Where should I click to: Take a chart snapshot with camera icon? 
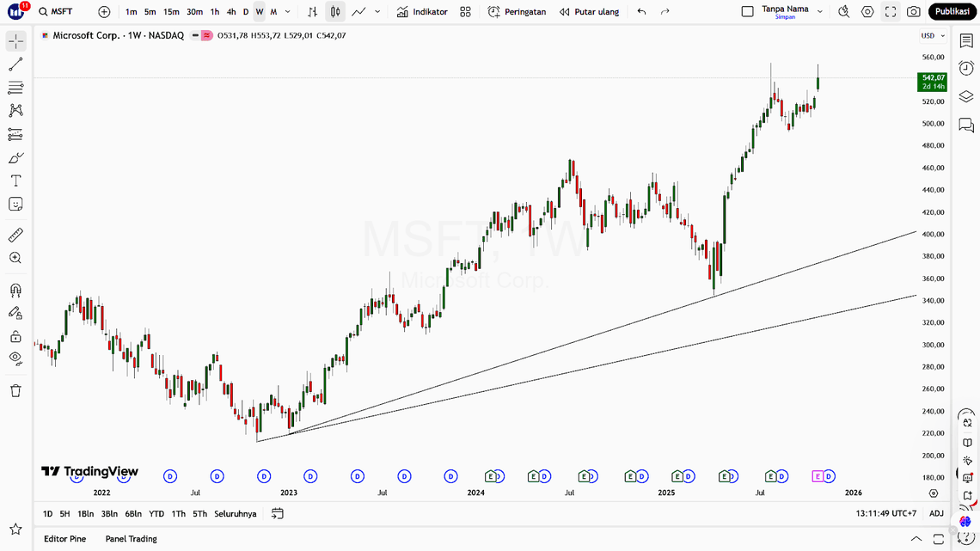coord(913,12)
